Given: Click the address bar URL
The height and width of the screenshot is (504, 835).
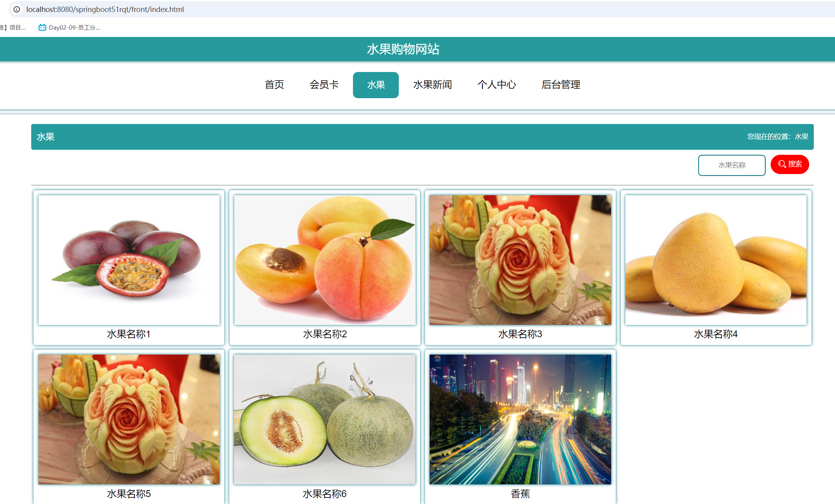Looking at the screenshot, I should pos(105,9).
